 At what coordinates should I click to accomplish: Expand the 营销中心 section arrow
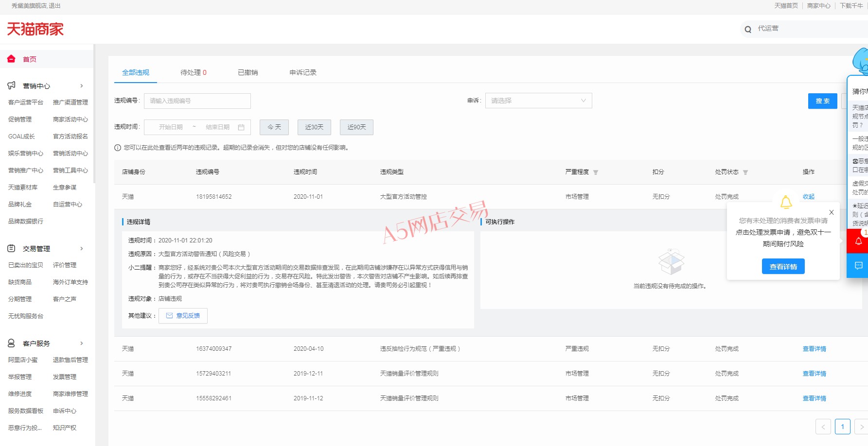[x=81, y=86]
